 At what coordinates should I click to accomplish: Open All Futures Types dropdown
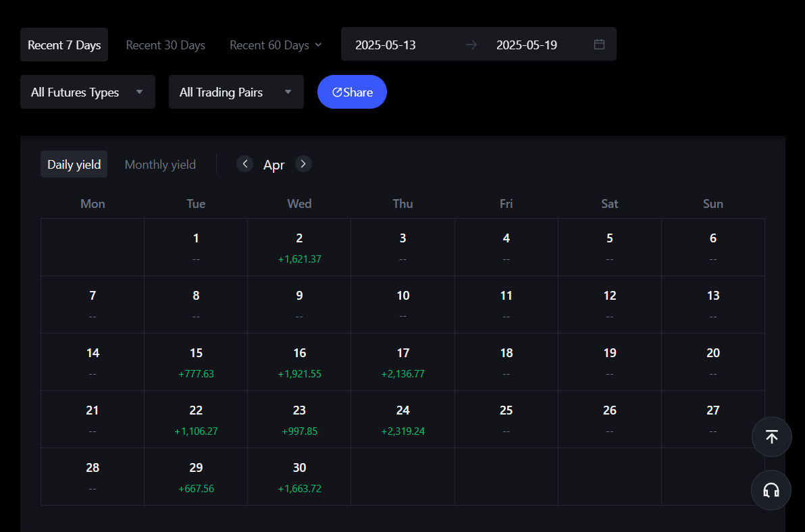88,92
